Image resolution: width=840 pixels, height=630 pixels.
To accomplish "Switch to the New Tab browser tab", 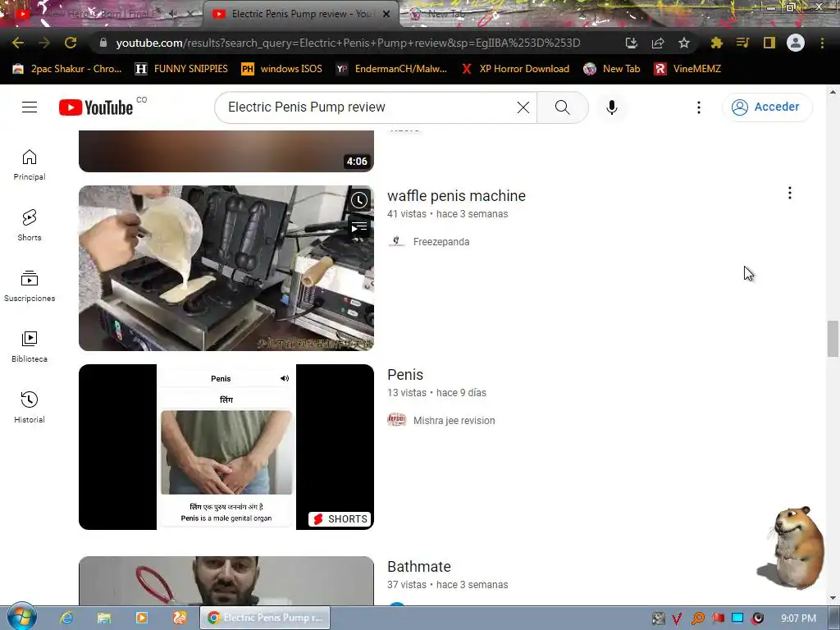I will coord(447,15).
